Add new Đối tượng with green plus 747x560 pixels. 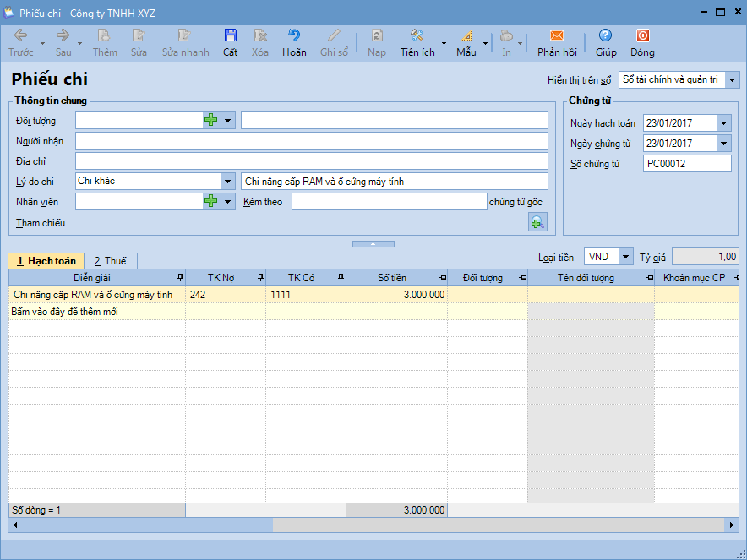click(x=211, y=121)
